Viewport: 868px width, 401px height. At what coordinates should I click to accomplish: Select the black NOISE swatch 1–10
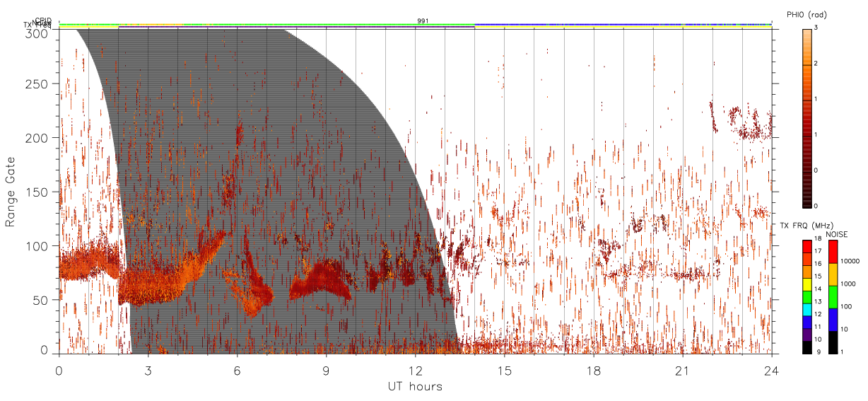(832, 342)
